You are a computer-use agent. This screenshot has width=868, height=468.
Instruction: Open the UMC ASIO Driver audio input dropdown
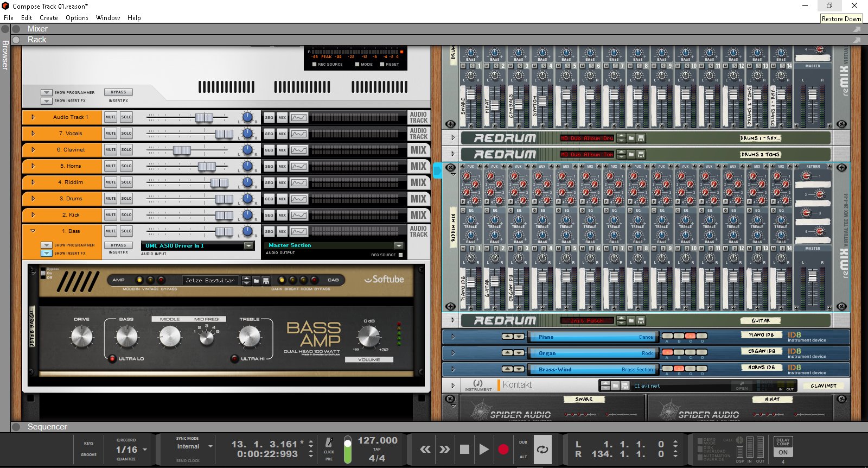coord(249,246)
